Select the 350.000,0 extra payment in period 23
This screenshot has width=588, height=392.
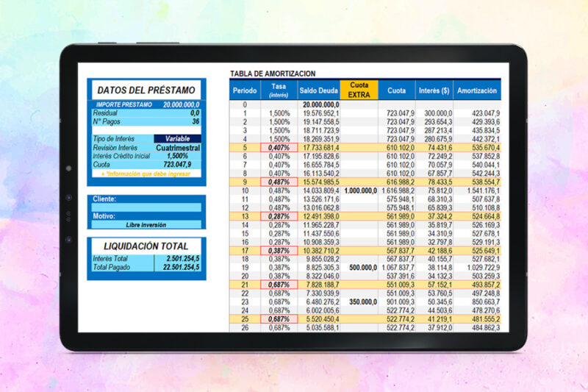tap(362, 302)
